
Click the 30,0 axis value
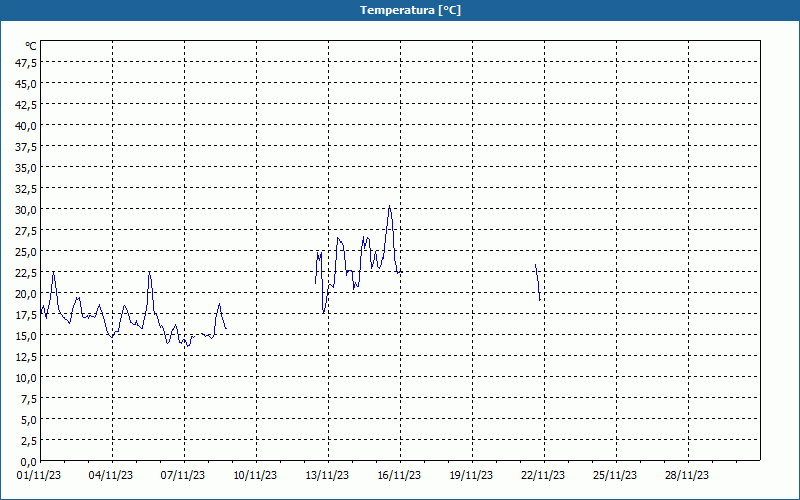(27, 210)
